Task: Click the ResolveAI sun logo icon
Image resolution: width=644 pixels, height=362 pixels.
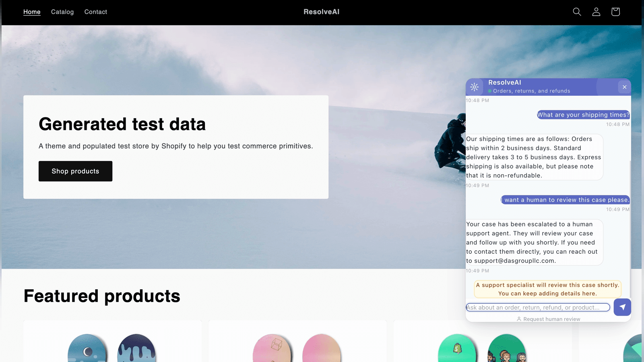Action: [475, 87]
